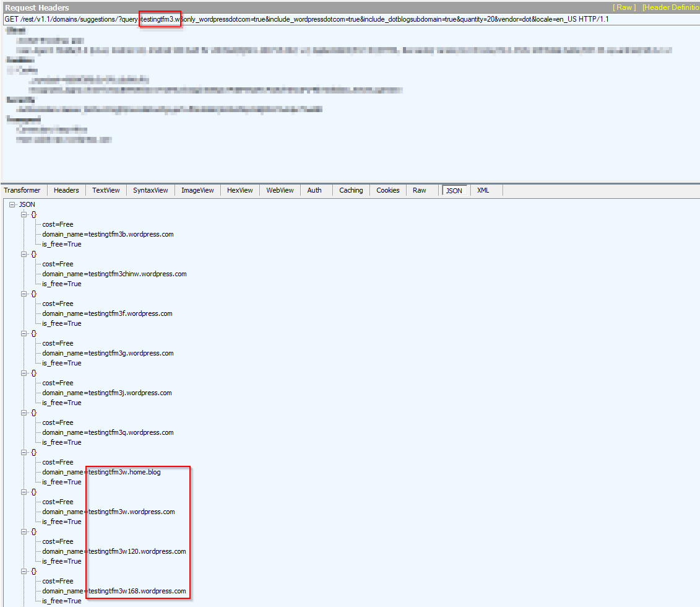The image size is (700, 607).
Task: Collapse the object with testingtfm3g.wordpress.com
Action: pyautogui.click(x=24, y=334)
